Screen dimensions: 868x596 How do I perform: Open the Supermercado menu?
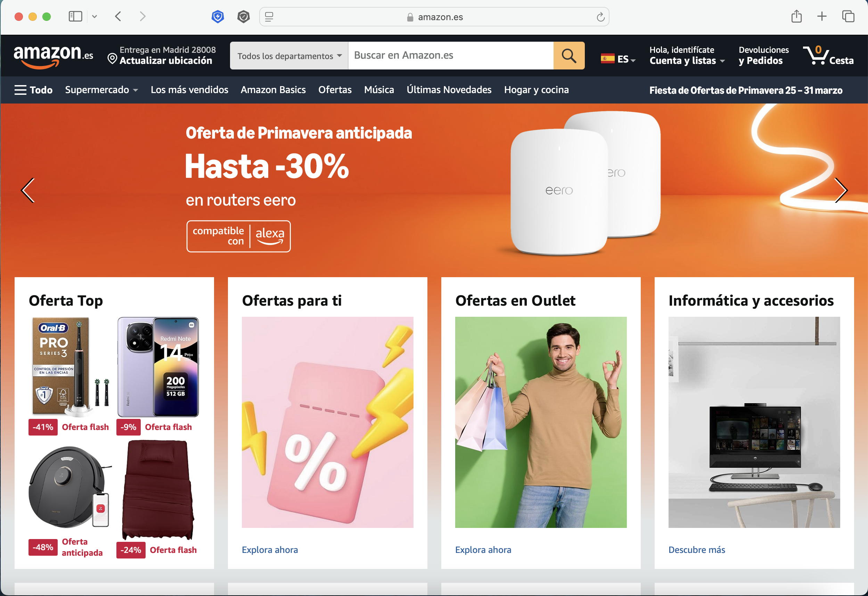[101, 90]
